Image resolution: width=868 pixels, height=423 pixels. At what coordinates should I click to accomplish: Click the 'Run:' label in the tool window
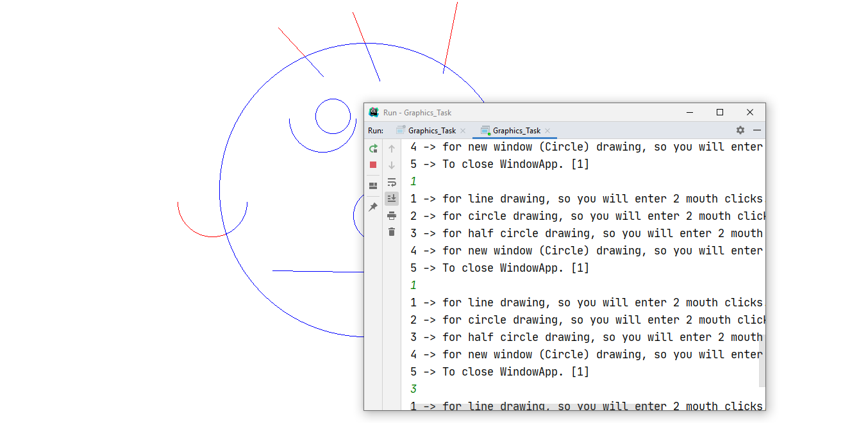[376, 130]
